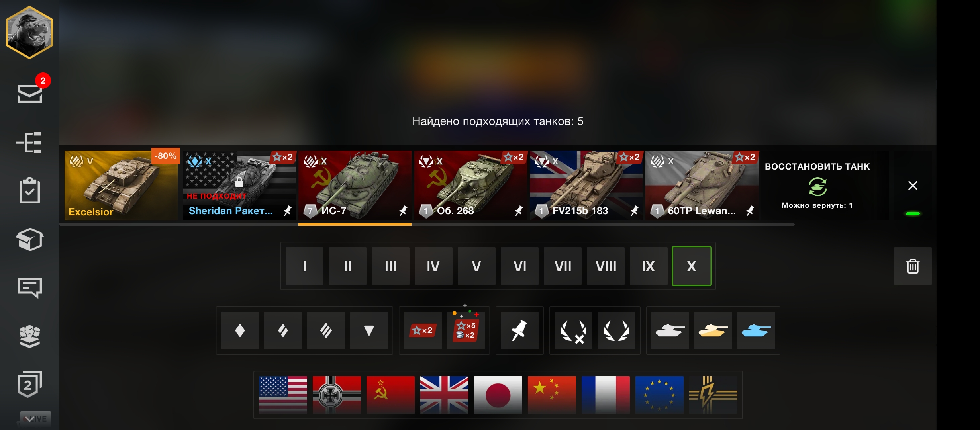Open the storage crate icon
Image resolution: width=980 pixels, height=430 pixels.
(x=29, y=239)
